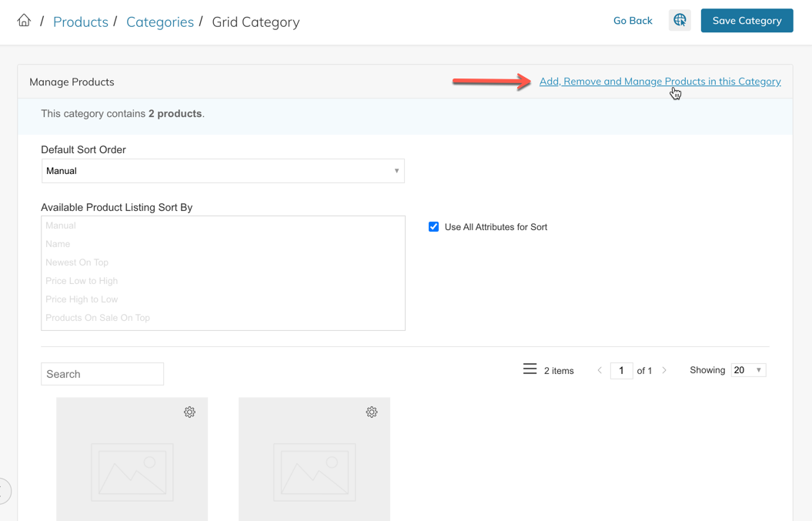812x521 pixels.
Task: Go to previous page arrow
Action: point(600,370)
